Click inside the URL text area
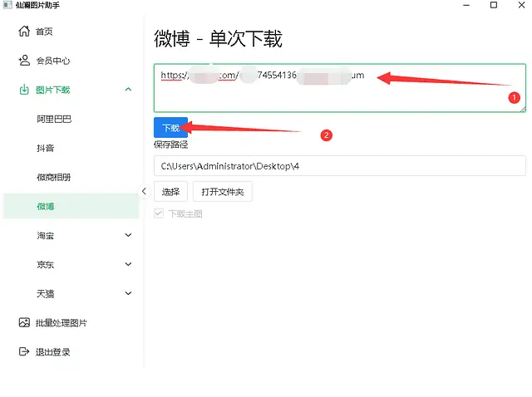 340,88
